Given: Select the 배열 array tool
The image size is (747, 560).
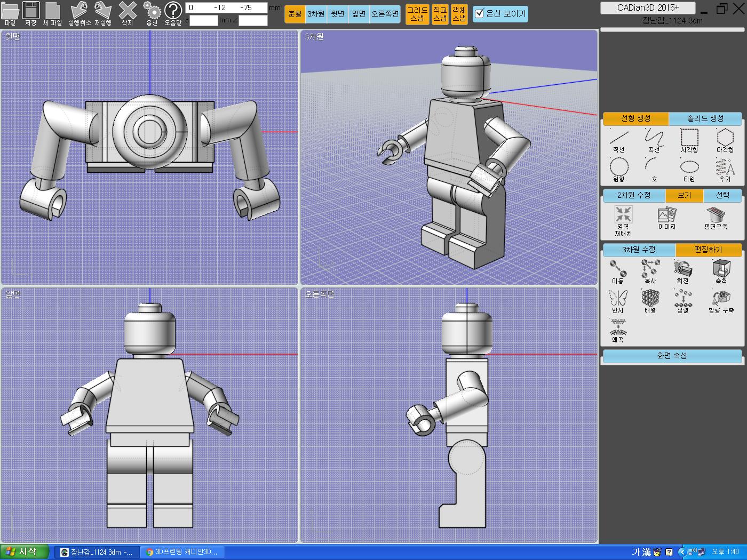Looking at the screenshot, I should (x=650, y=301).
